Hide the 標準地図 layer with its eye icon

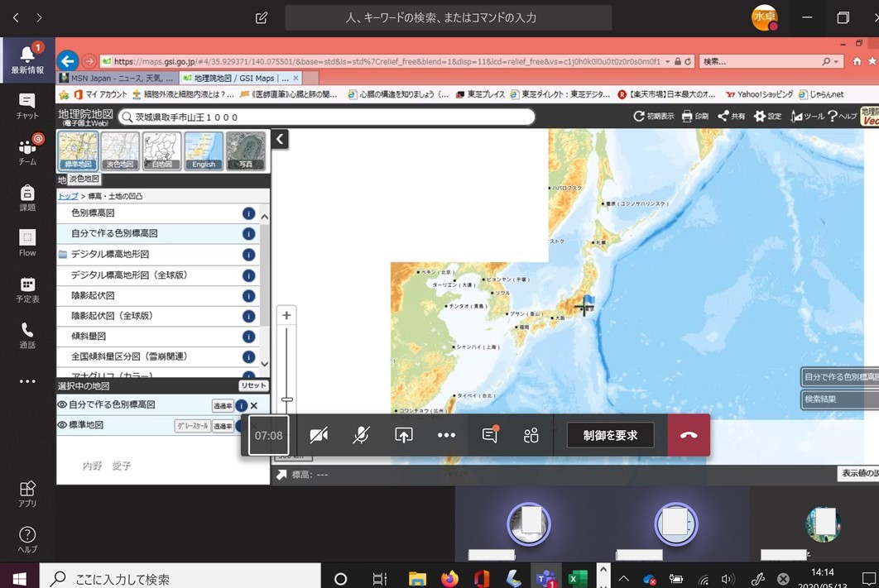click(62, 425)
